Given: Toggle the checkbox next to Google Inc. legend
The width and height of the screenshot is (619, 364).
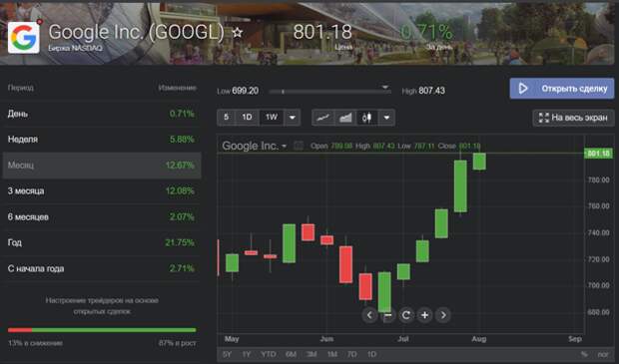Looking at the screenshot, I should 299,146.
